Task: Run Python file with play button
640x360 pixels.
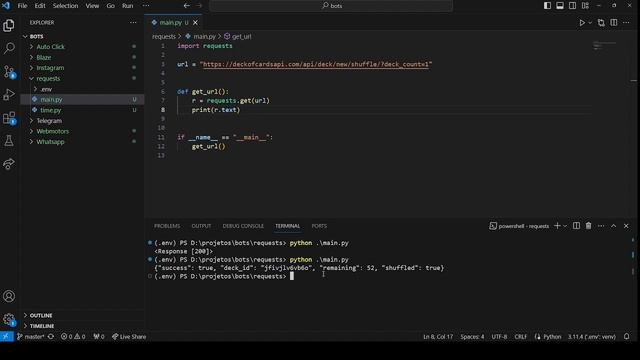Action: 582,23
